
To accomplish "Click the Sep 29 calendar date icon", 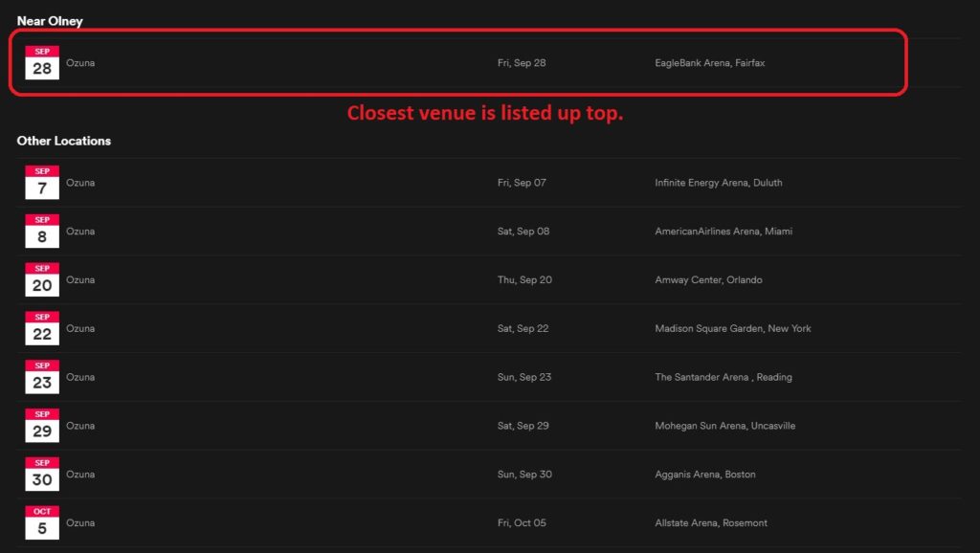I will click(x=42, y=425).
